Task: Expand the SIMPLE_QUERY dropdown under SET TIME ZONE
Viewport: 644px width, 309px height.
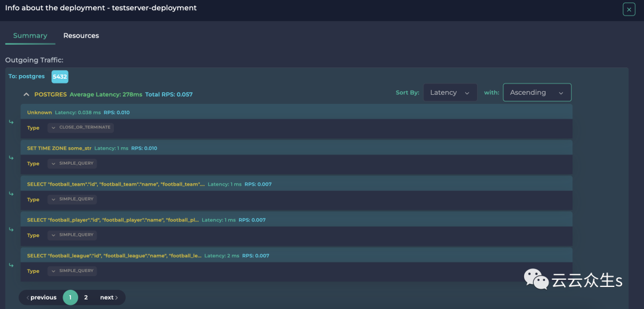Action: pos(72,163)
